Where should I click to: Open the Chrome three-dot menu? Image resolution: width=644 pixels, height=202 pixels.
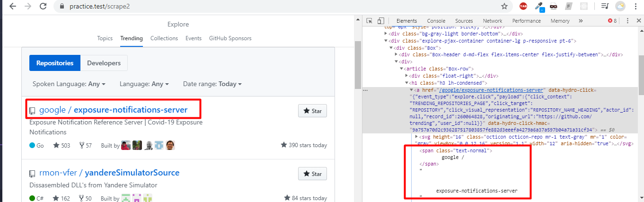point(635,7)
